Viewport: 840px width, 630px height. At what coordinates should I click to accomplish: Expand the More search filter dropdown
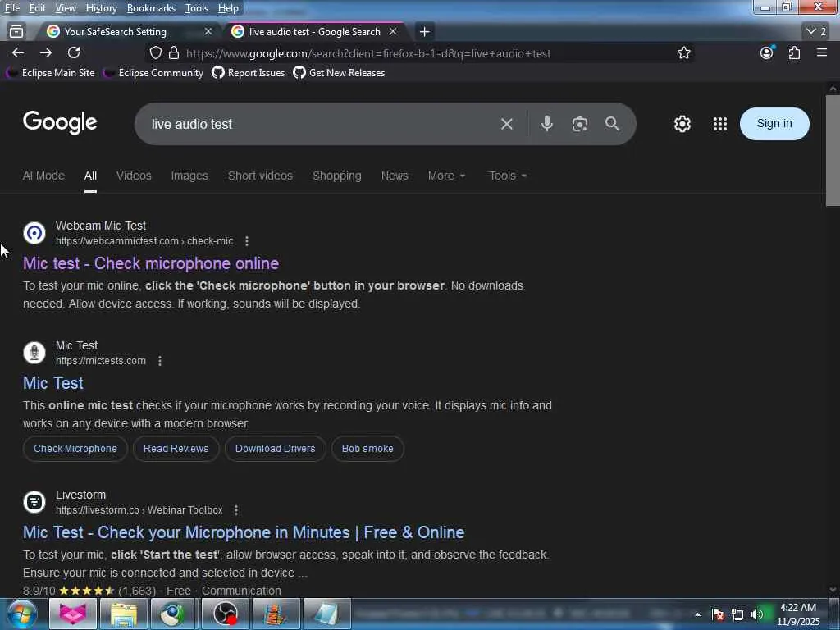(x=446, y=176)
